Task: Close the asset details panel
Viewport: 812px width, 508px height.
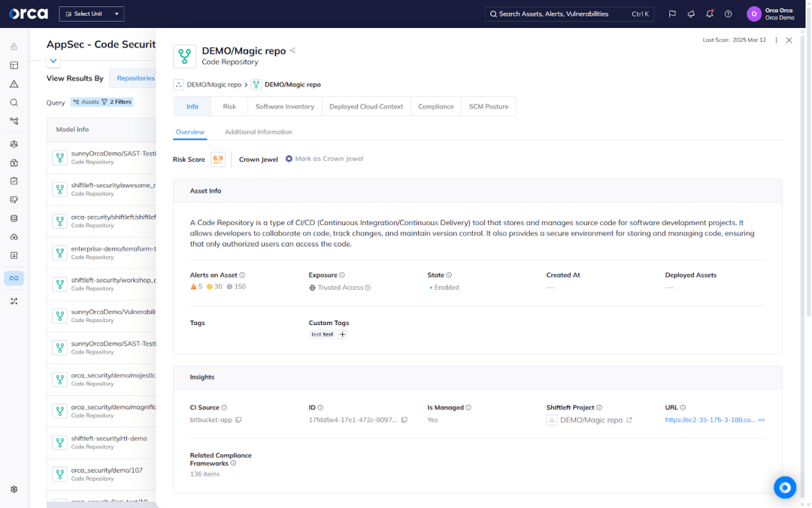Action: pyautogui.click(x=789, y=40)
